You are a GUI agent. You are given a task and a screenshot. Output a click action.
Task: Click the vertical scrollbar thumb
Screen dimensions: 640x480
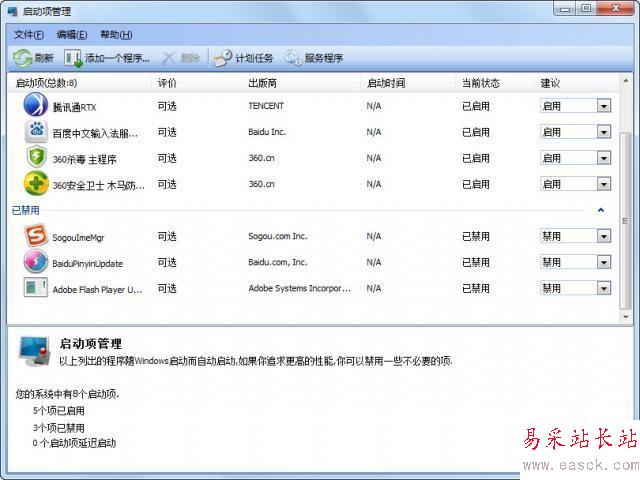point(625,221)
